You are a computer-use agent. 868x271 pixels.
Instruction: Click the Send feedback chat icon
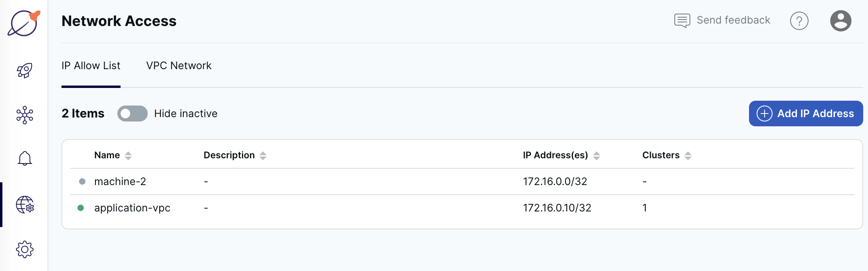(682, 20)
